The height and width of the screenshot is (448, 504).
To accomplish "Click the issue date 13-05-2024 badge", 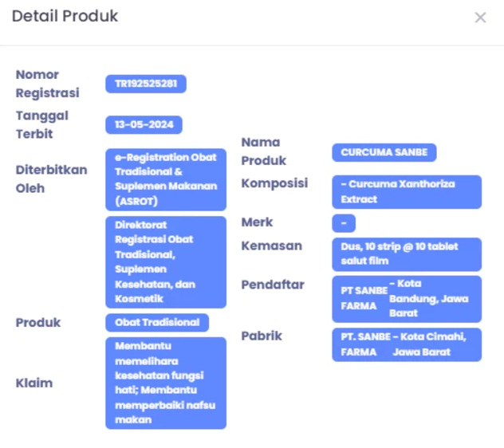I will [x=144, y=125].
